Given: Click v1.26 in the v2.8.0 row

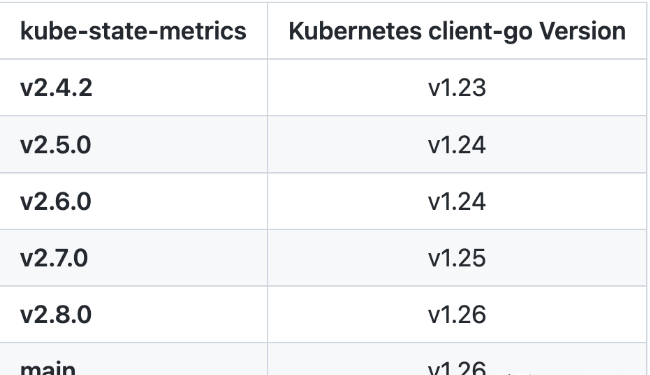Looking at the screenshot, I should pyautogui.click(x=457, y=315).
